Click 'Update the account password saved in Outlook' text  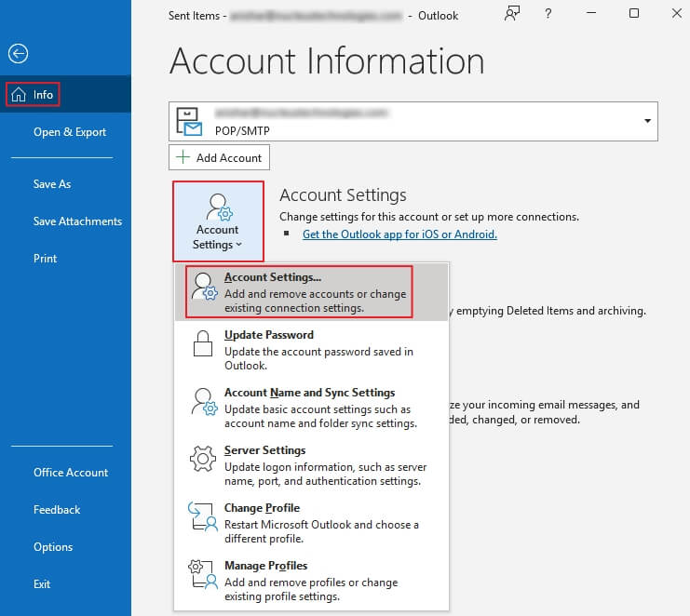[318, 358]
